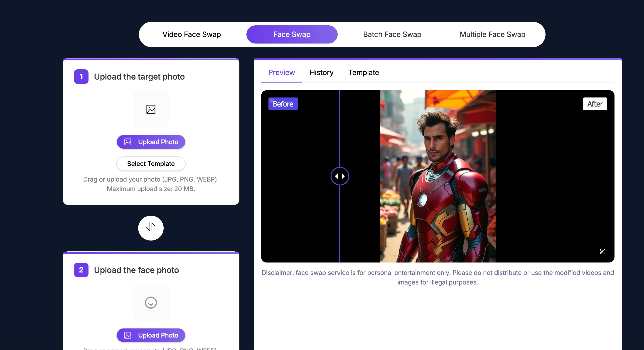Image resolution: width=644 pixels, height=350 pixels.
Task: Click the swap arrows icon between upload sections
Action: [x=150, y=228]
